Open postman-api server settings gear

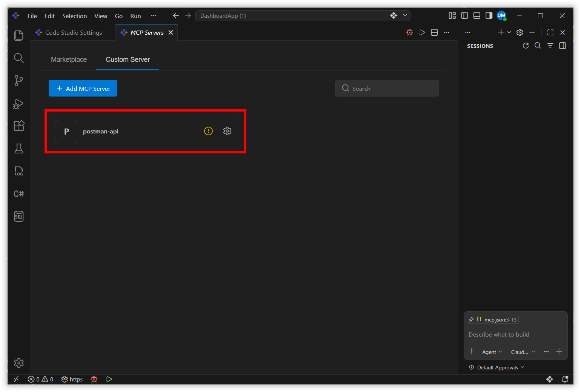tap(227, 131)
